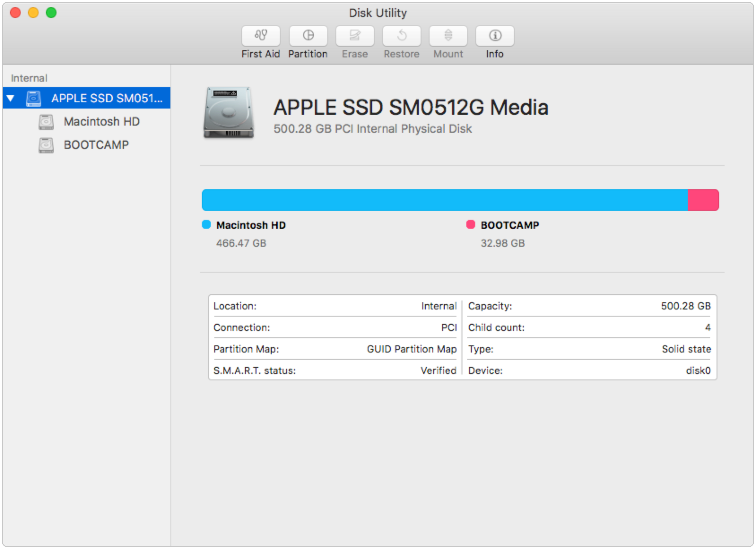Viewport: 756px width, 549px height.
Task: Open the Partition tool
Action: (x=308, y=36)
